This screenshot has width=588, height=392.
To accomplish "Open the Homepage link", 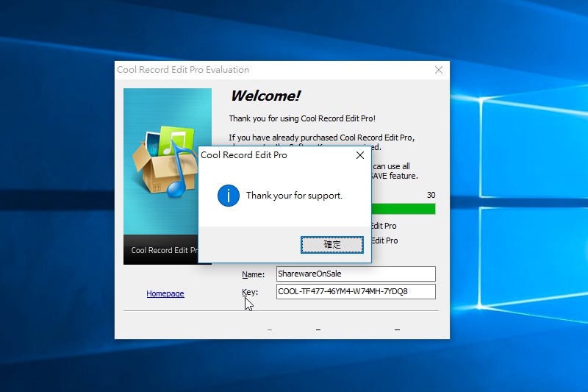I will coord(165,293).
